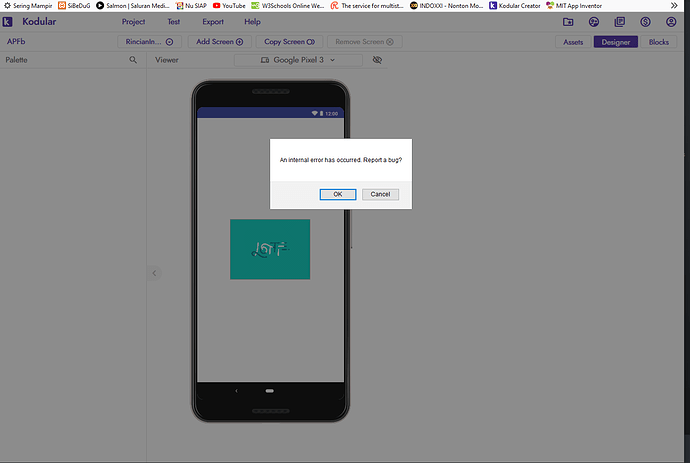Open the Help menu
The width and height of the screenshot is (690, 463).
[x=252, y=22]
